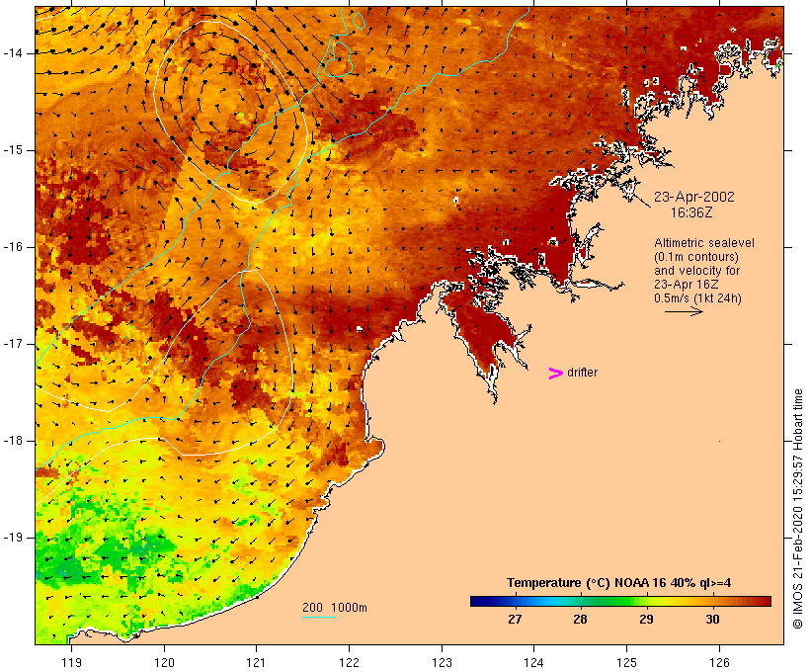Image resolution: width=810 pixels, height=672 pixels.
Task: Click the latitude axis label '-18'
Action: (x=13, y=441)
